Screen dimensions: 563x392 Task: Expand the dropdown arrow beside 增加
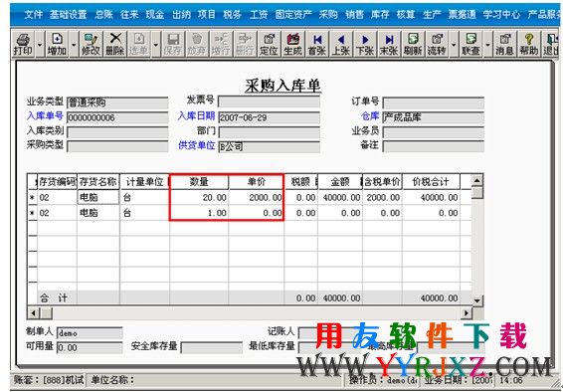pos(74,45)
